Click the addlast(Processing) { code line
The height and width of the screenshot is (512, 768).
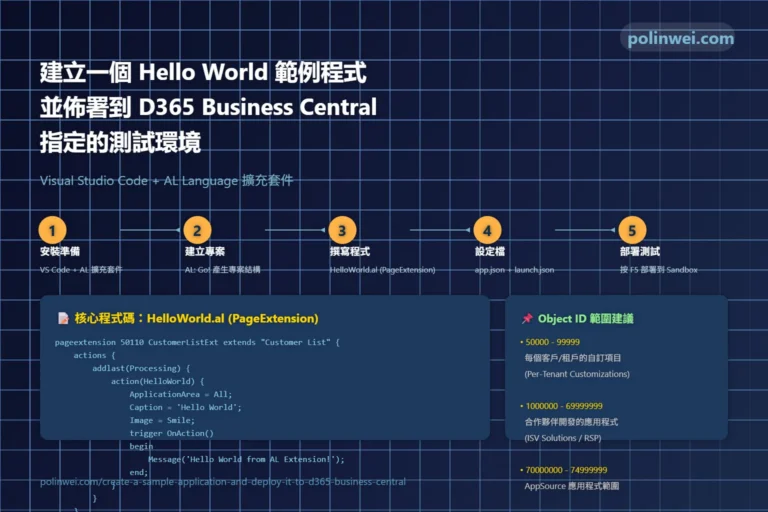click(141, 368)
